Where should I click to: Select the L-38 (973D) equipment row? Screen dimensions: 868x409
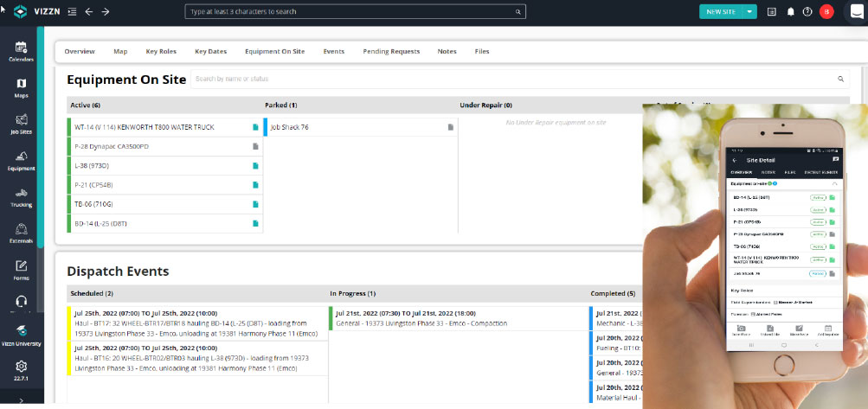point(165,165)
